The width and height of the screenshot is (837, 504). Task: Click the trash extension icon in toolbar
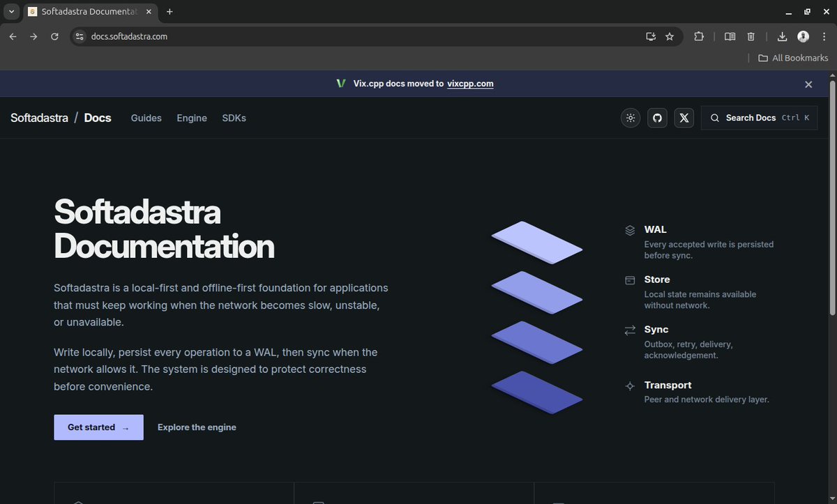click(x=751, y=36)
